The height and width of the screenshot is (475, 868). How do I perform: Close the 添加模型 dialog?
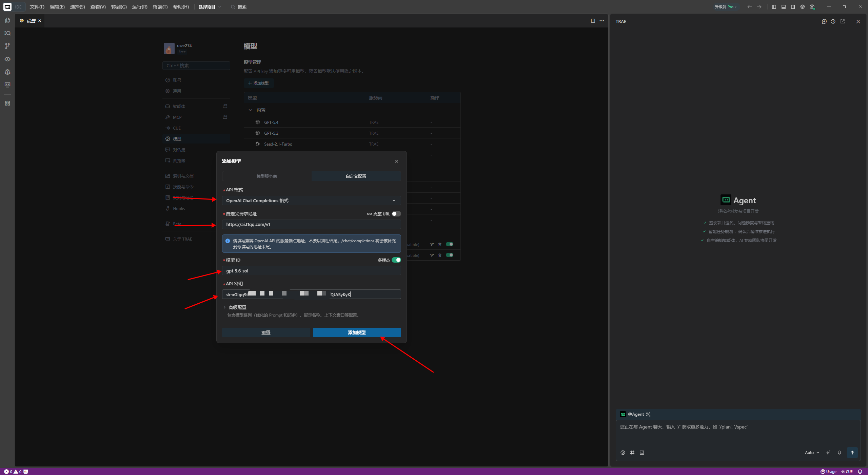point(396,161)
